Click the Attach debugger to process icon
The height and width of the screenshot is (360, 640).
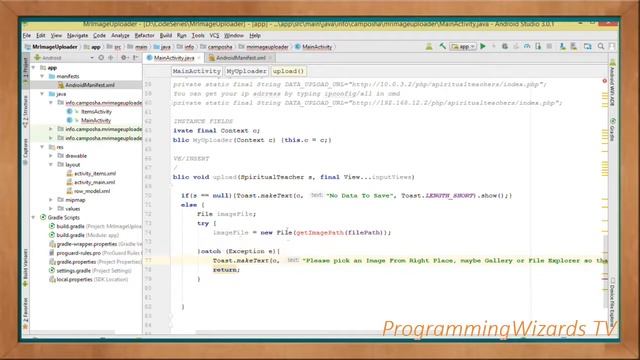538,47
